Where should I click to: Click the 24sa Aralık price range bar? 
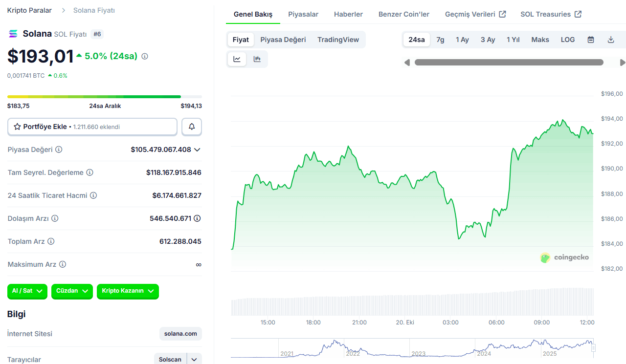coord(105,97)
